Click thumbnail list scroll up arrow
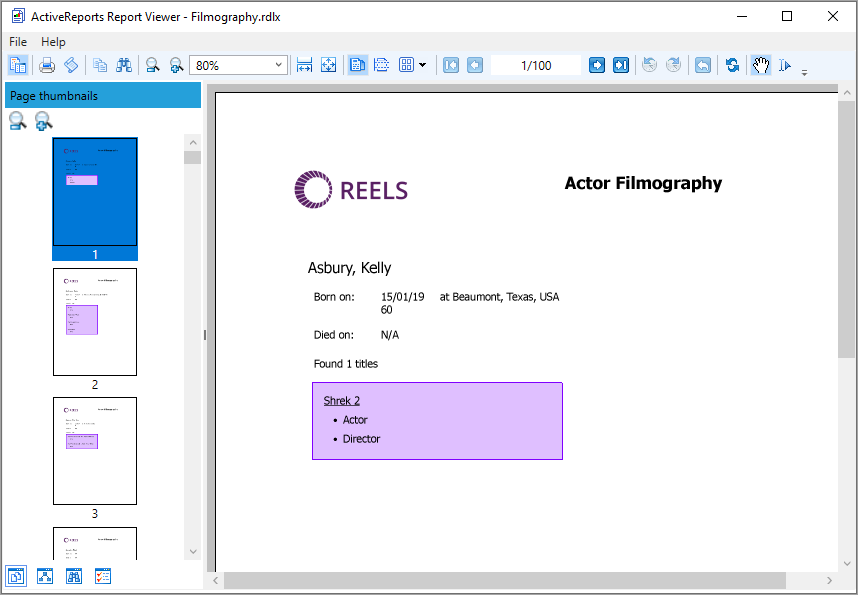 [x=193, y=142]
